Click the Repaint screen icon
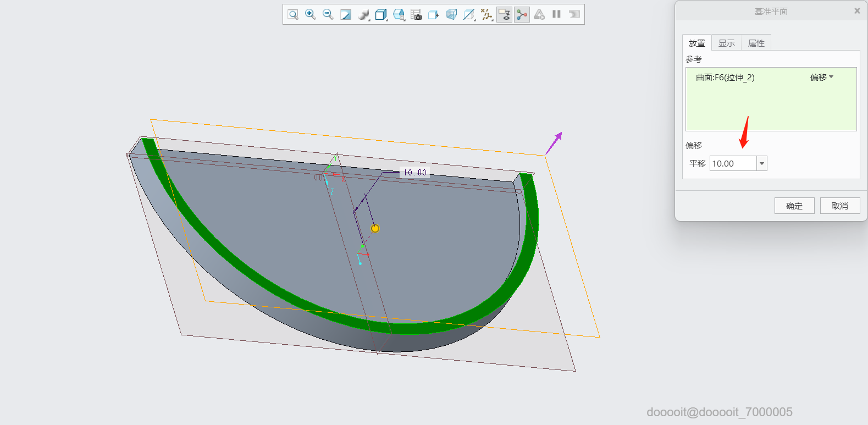The height and width of the screenshot is (425, 868). pyautogui.click(x=346, y=14)
